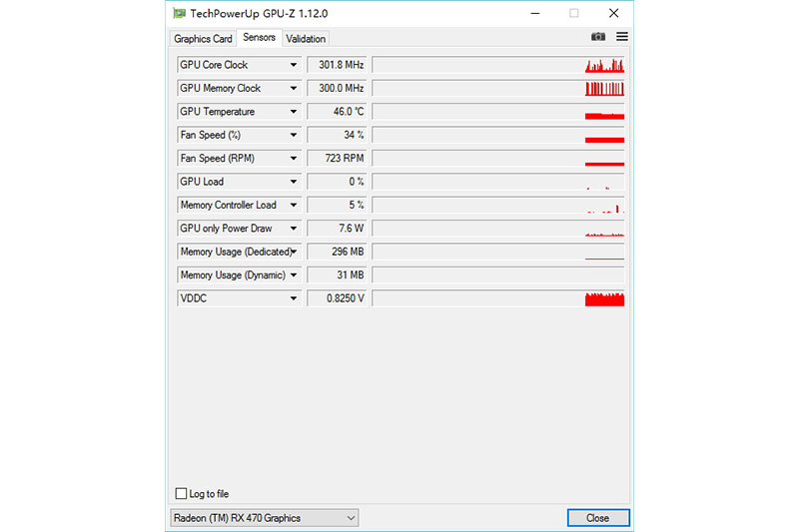Click the GPU Memory Clock history graph

(498, 88)
